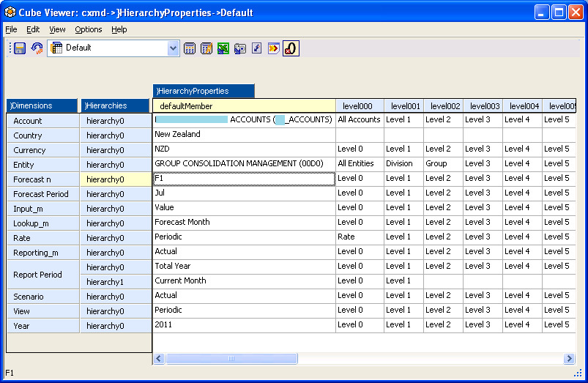
Task: Click the Division cell in Entity row
Action: click(404, 164)
